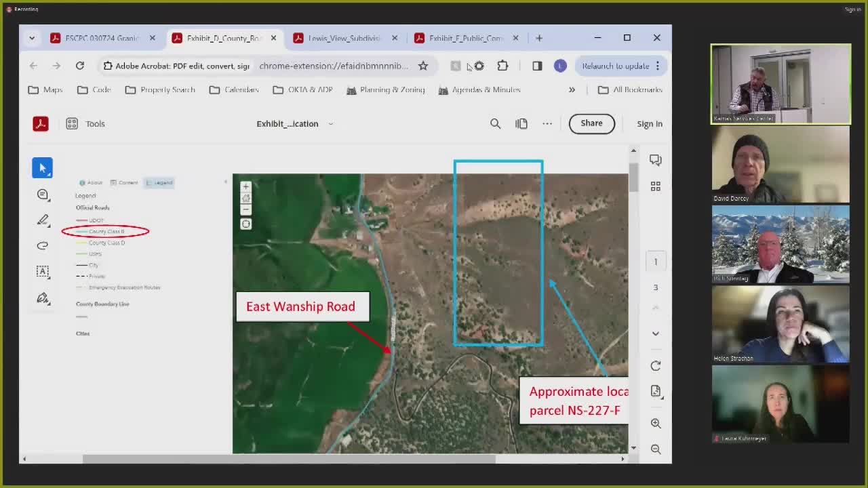This screenshot has width=868, height=488.
Task: Open the more options ellipsis menu
Action: (547, 123)
